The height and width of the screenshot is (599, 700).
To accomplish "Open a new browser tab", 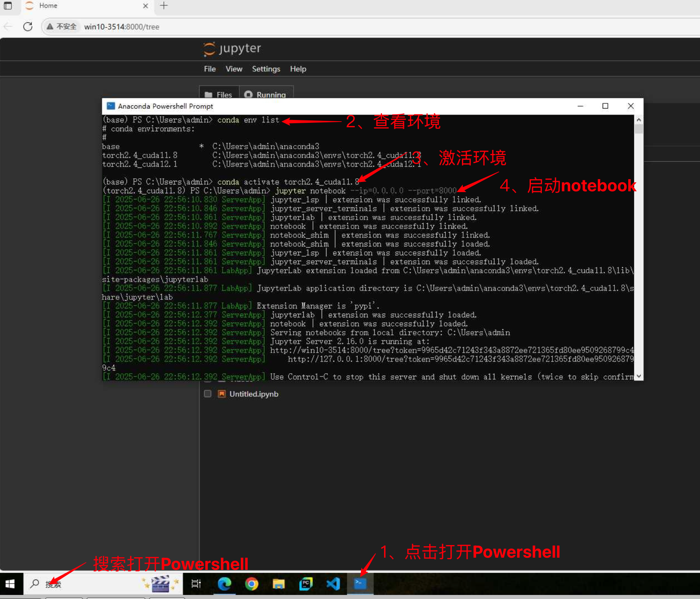I will [164, 6].
